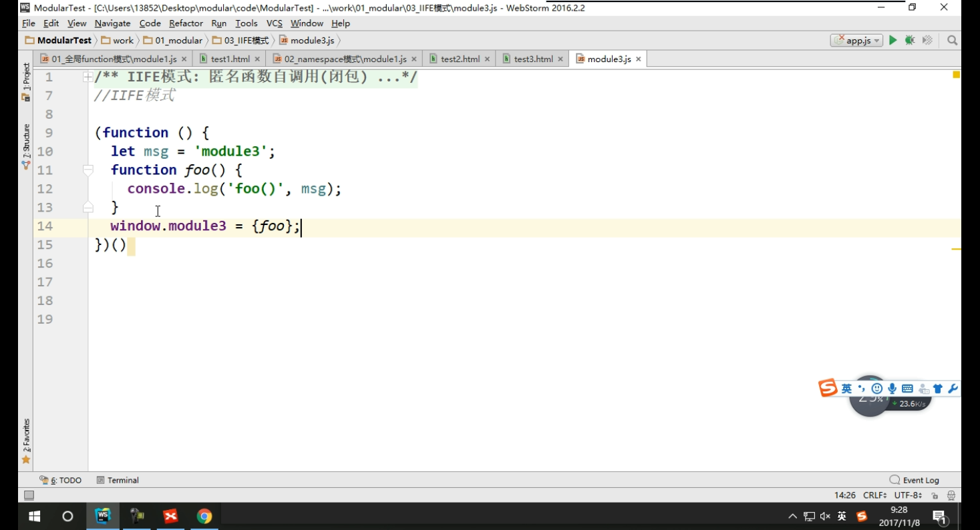Open the VCS menu
The image size is (980, 530).
pos(275,23)
